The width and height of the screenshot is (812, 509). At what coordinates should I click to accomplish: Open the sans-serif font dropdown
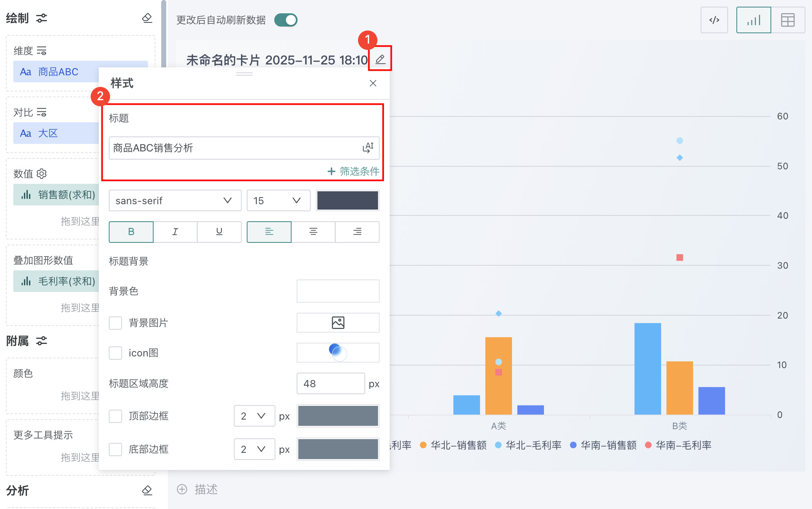pos(175,200)
